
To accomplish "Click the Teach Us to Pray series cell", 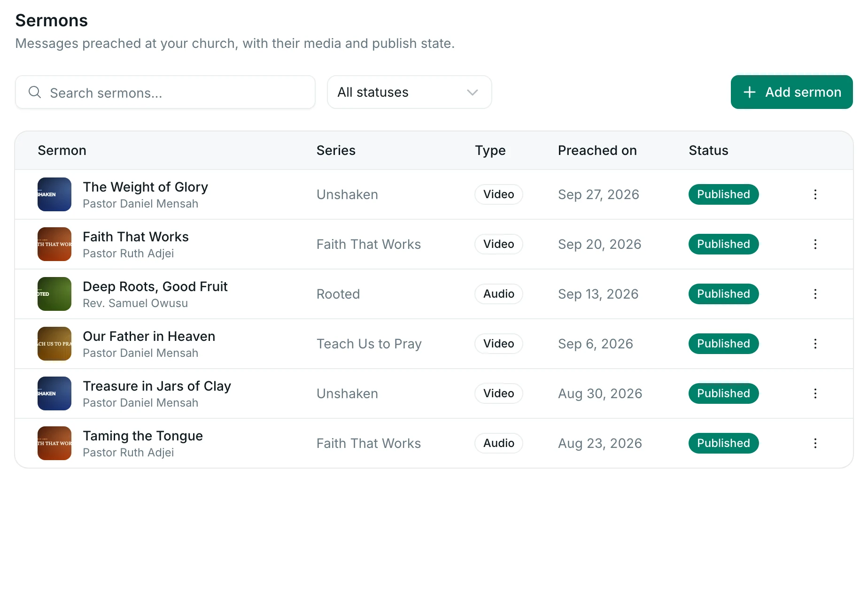I will [x=369, y=344].
